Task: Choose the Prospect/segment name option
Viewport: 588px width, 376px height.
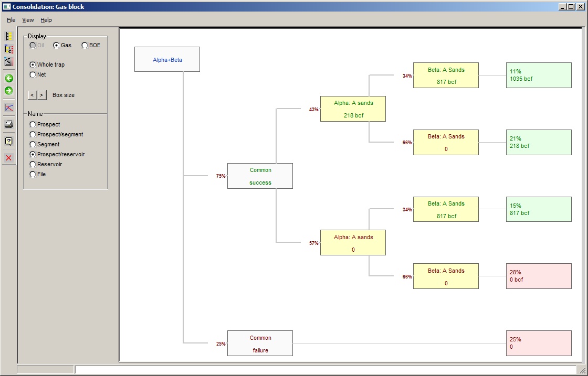Action: [33, 135]
